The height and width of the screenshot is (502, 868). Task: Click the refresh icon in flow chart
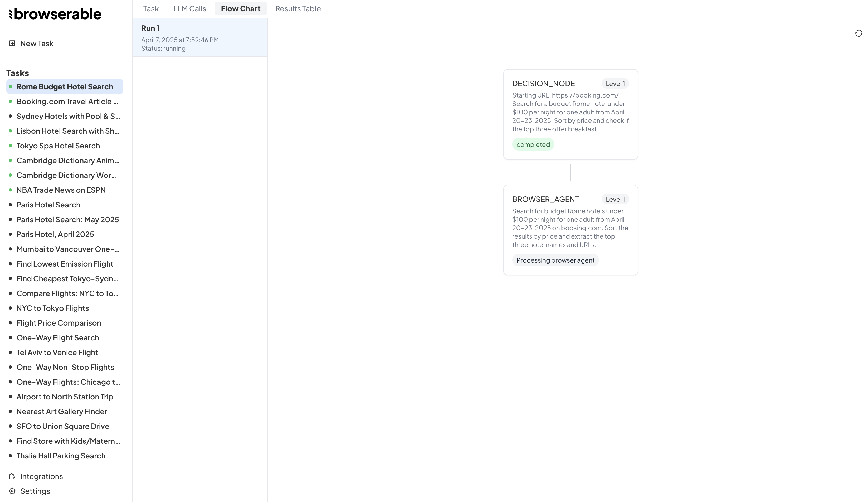[x=858, y=33]
